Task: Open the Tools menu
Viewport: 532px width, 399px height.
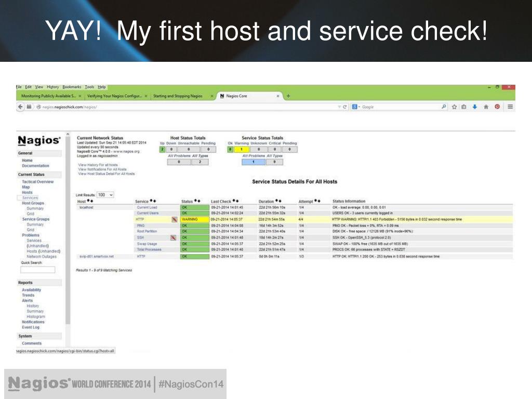Action: 89,87
